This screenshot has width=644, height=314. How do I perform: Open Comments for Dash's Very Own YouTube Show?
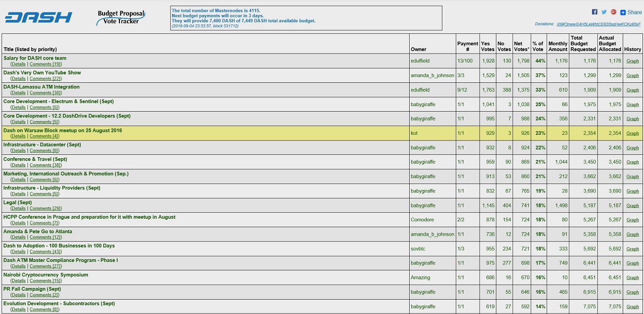46,78
